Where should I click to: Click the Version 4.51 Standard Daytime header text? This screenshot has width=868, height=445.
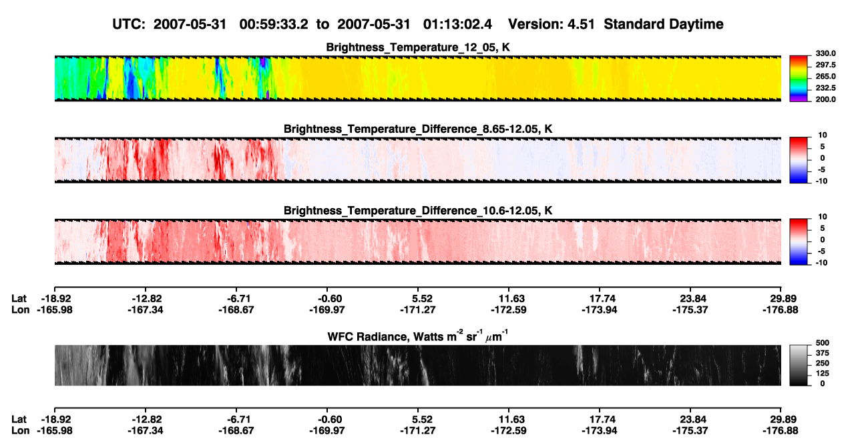coord(616,24)
